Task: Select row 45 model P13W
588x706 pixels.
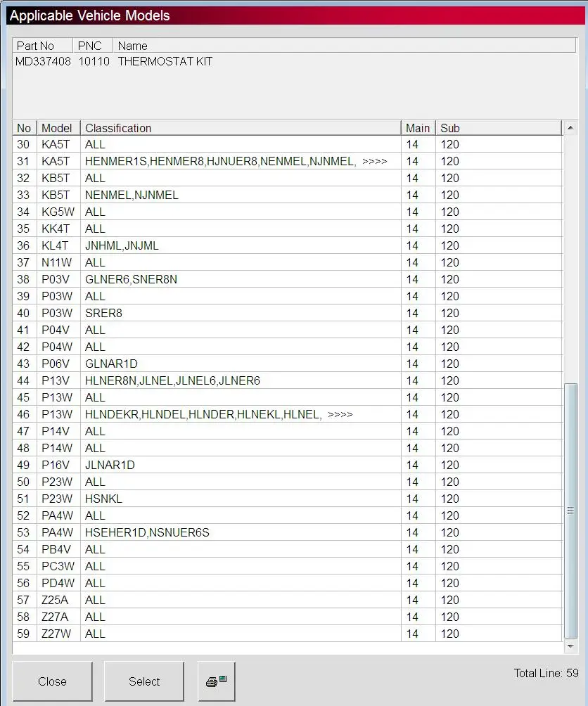Action: point(288,397)
